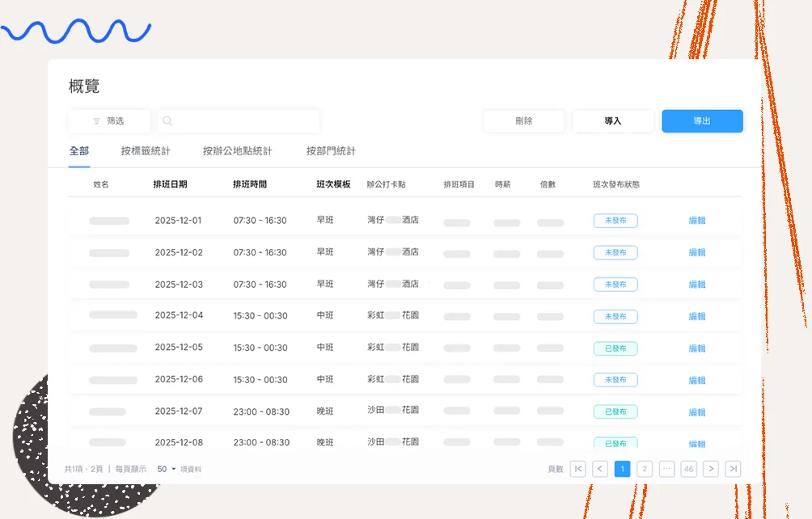
Task: Switch to 按標籤統計 tab
Action: click(146, 151)
